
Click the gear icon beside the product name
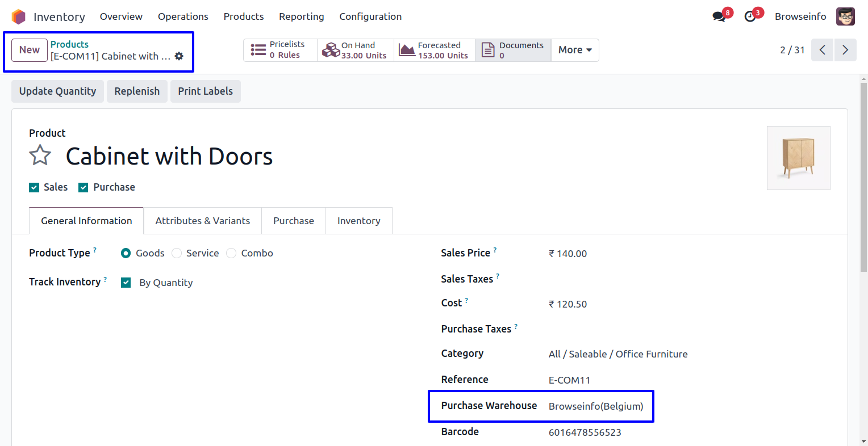[179, 56]
